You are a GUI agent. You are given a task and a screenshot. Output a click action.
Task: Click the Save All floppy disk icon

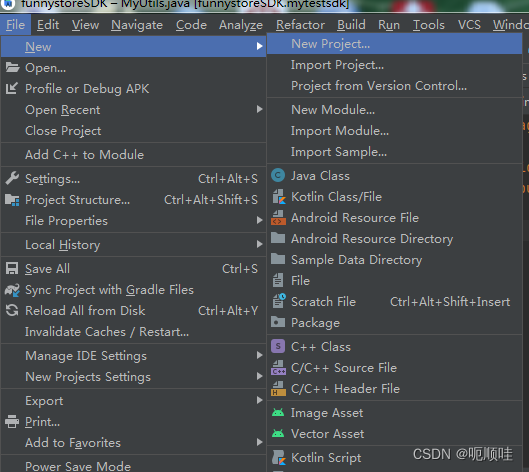coord(12,269)
